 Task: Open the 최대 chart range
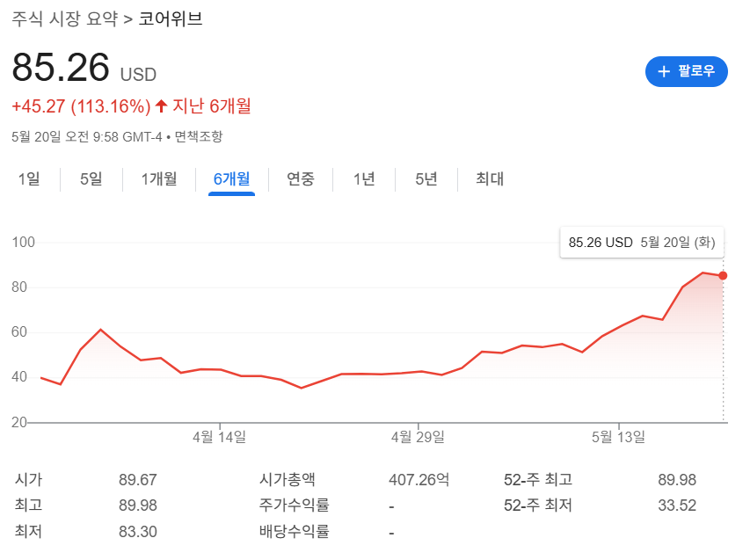click(488, 178)
